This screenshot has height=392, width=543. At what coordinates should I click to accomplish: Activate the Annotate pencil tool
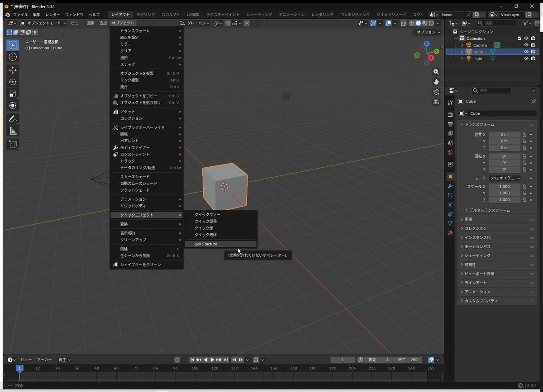(x=13, y=119)
